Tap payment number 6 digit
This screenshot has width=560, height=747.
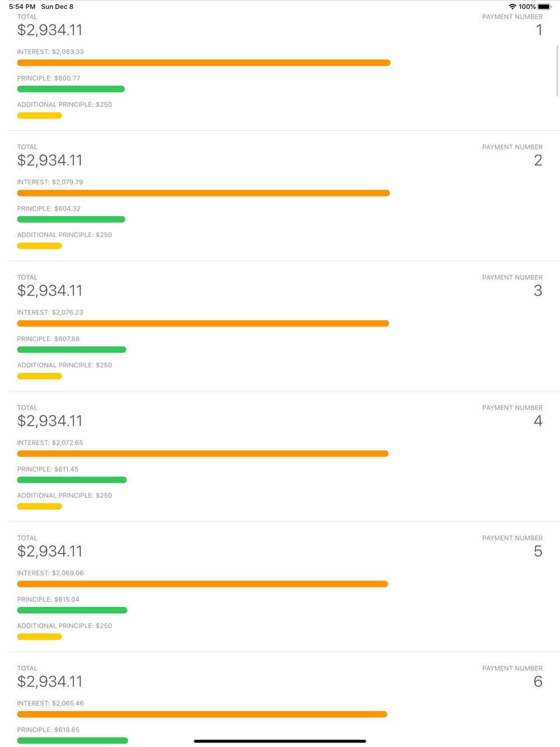[538, 681]
